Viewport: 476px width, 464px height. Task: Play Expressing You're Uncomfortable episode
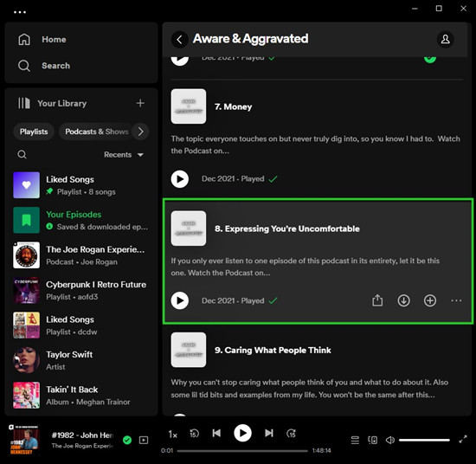180,300
